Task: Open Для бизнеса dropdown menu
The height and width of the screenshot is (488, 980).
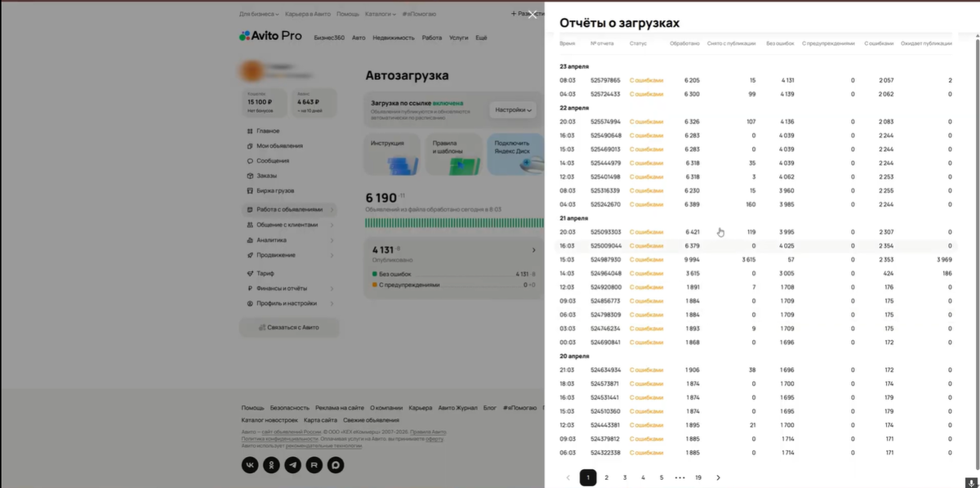Action: pyautogui.click(x=259, y=14)
